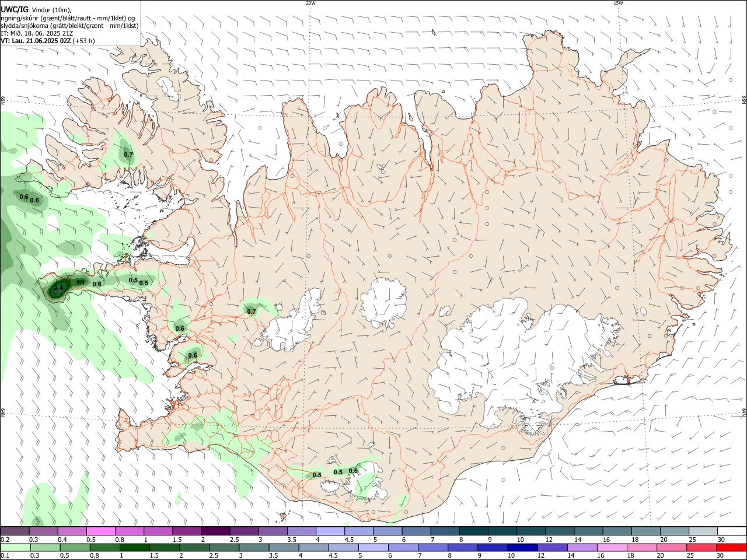This screenshot has height=560, width=747.
Task: Pick the rain swatch between 0.3 and 0.5
Action: pyautogui.click(x=45, y=548)
